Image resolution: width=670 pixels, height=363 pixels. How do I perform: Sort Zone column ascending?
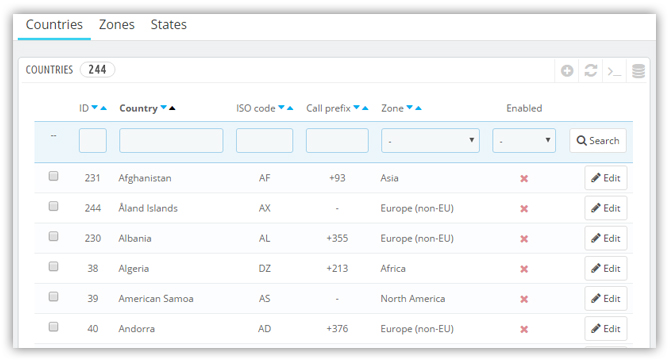click(418, 108)
